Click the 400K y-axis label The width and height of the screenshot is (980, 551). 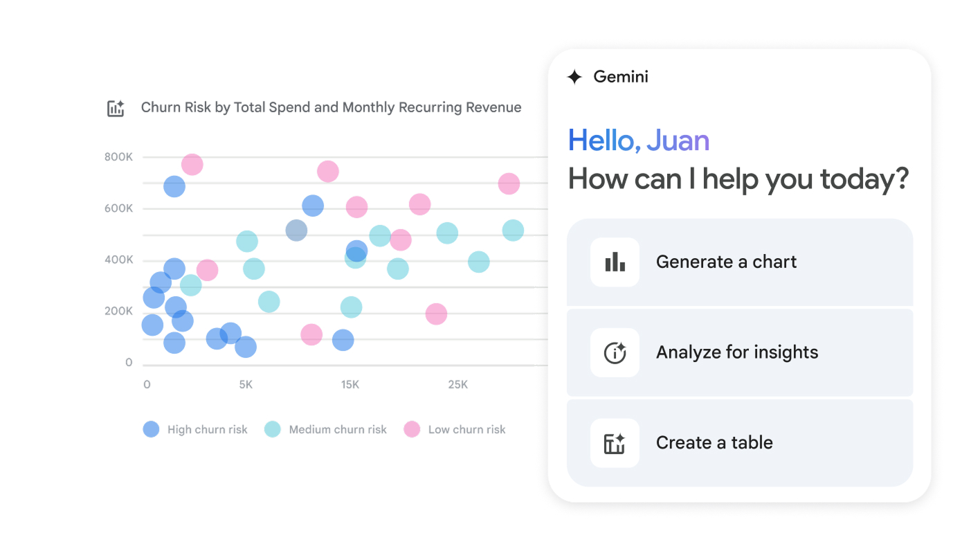coord(119,260)
